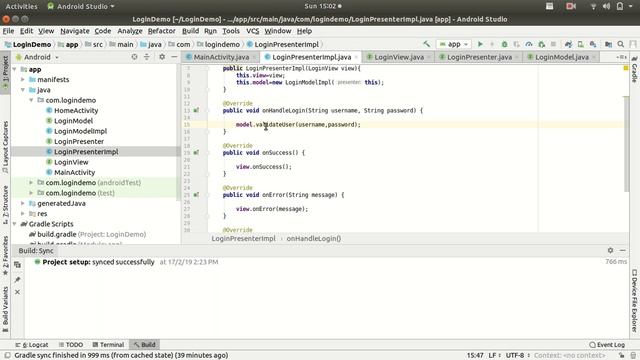
Task: Switch to LoginView.java editor tab
Action: (399, 57)
